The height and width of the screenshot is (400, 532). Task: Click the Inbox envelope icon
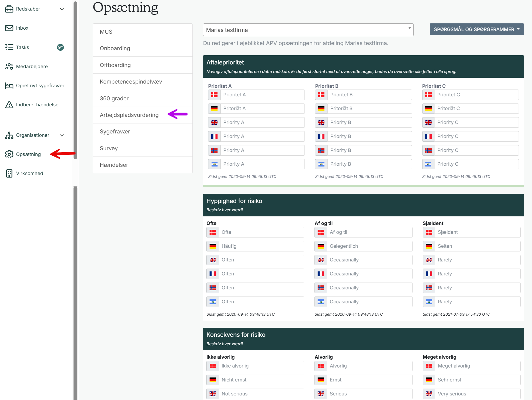point(9,28)
